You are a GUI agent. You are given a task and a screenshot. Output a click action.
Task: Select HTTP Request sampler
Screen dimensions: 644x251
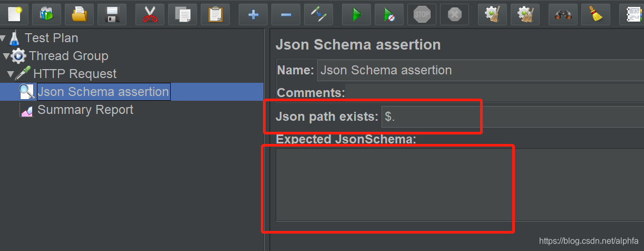[x=75, y=74]
